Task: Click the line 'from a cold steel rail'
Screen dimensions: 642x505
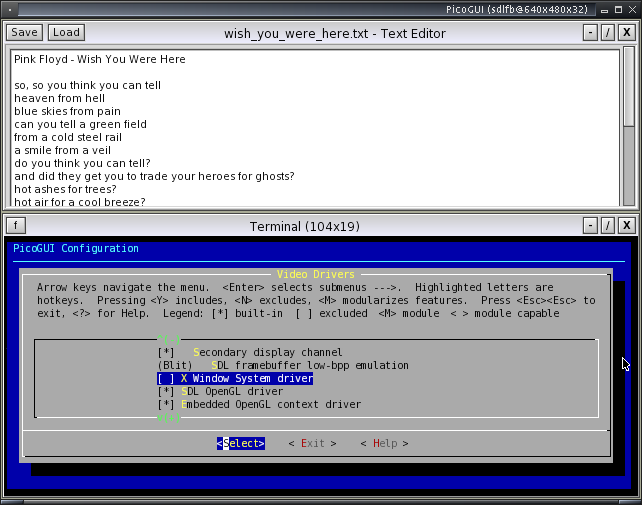Action: [x=68, y=137]
